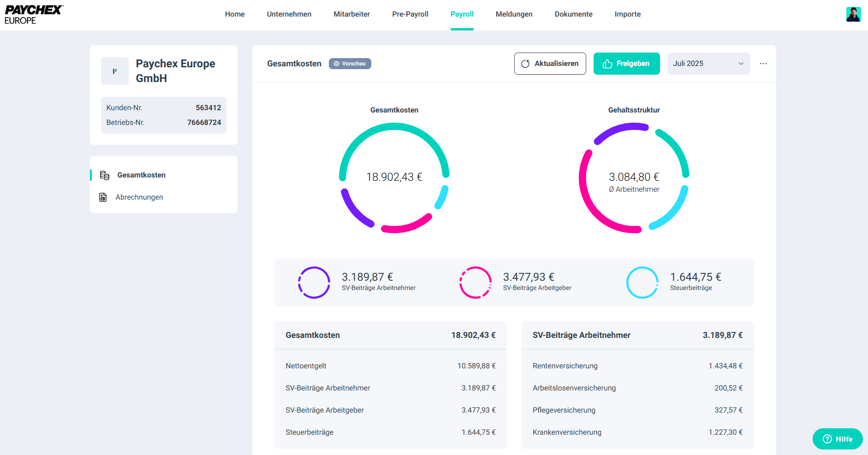Click the Gesamtkosten donut chart
868x455 pixels.
pos(394,177)
